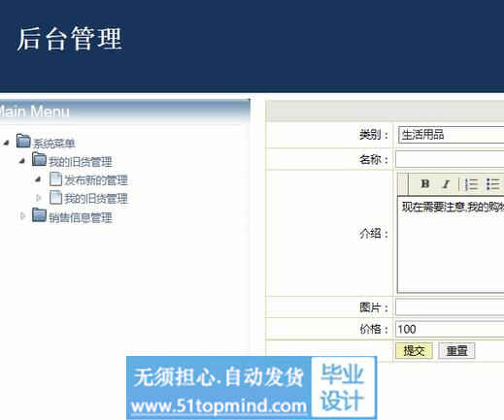Click the bulleted list icon

pos(493,184)
